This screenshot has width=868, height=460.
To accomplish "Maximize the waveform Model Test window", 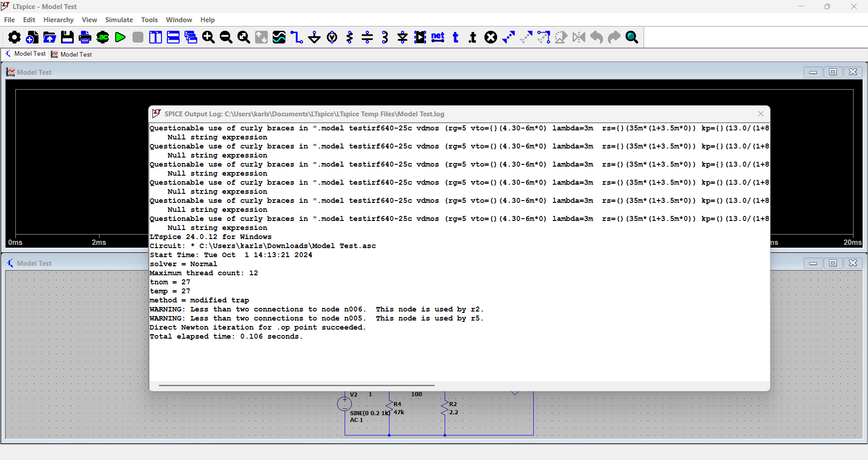I will (833, 72).
